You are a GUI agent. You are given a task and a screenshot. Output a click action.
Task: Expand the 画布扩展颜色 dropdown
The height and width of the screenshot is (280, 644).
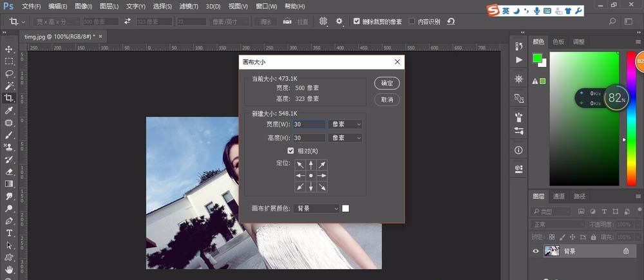coord(316,209)
